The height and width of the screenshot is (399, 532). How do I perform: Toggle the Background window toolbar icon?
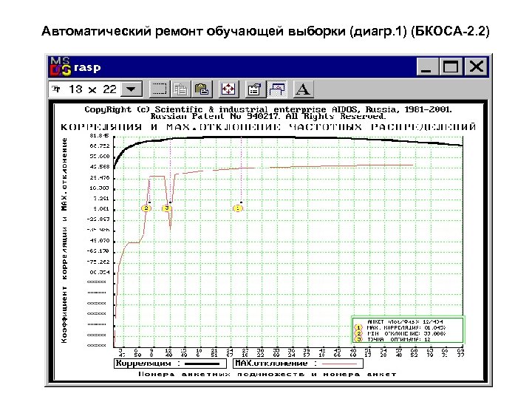pyautogui.click(x=277, y=89)
